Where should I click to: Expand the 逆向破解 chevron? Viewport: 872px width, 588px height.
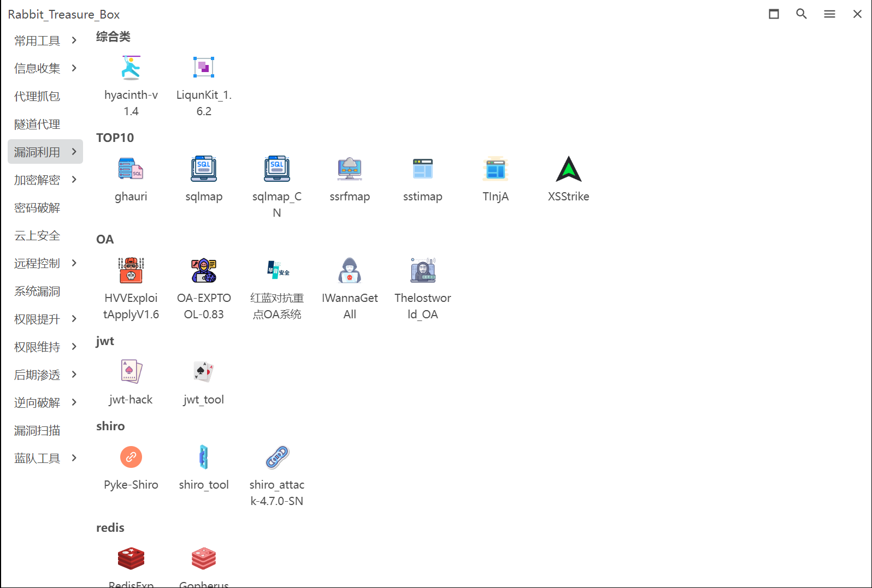coord(74,402)
